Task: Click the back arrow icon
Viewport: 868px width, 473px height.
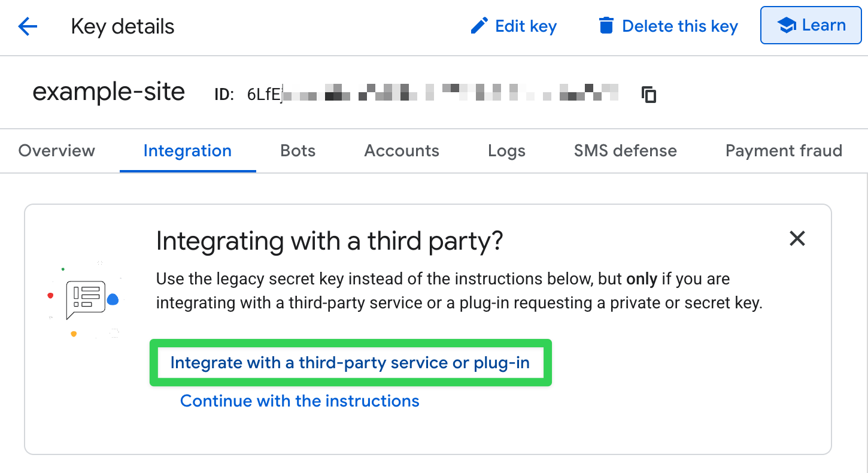Action: (x=27, y=26)
